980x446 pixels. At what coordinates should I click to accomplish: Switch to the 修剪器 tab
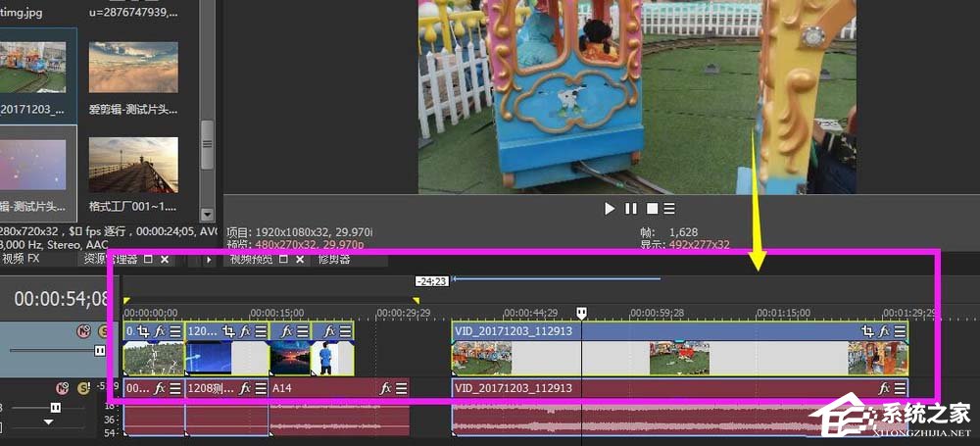(x=334, y=260)
